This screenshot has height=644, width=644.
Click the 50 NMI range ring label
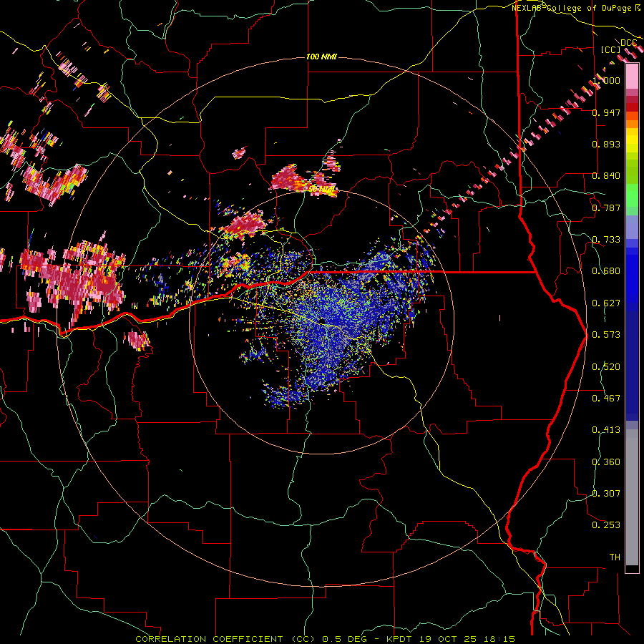323,190
